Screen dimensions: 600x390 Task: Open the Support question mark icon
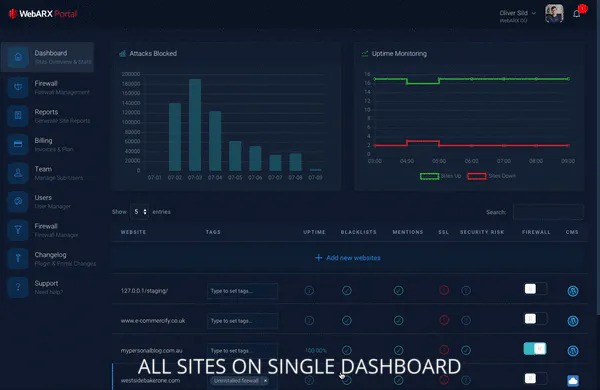18,287
